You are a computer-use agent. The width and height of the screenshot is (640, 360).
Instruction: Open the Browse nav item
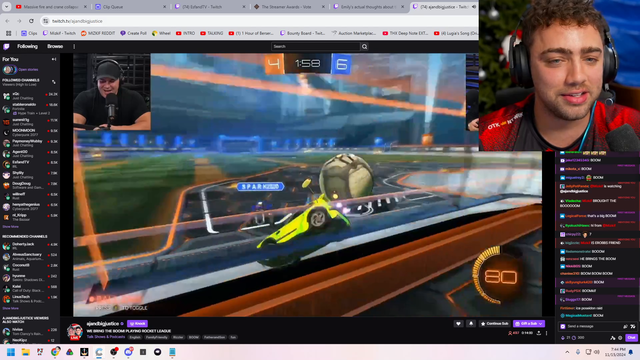[55, 47]
